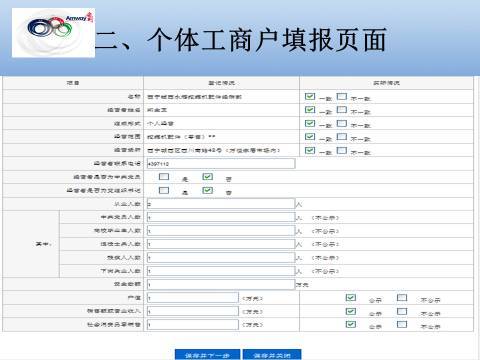Viewport: 480px width, 360px height.
Task: Click the 不公示 note beside 中共党员人数
Action: [325, 218]
